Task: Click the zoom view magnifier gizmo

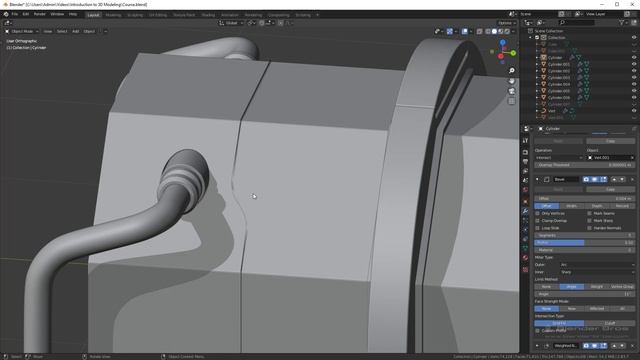Action: point(511,71)
